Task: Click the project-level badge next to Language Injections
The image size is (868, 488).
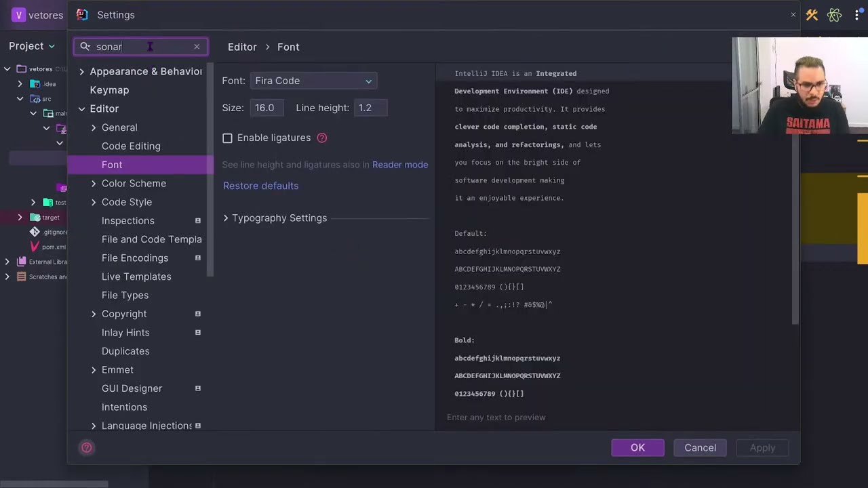Action: 198,426
